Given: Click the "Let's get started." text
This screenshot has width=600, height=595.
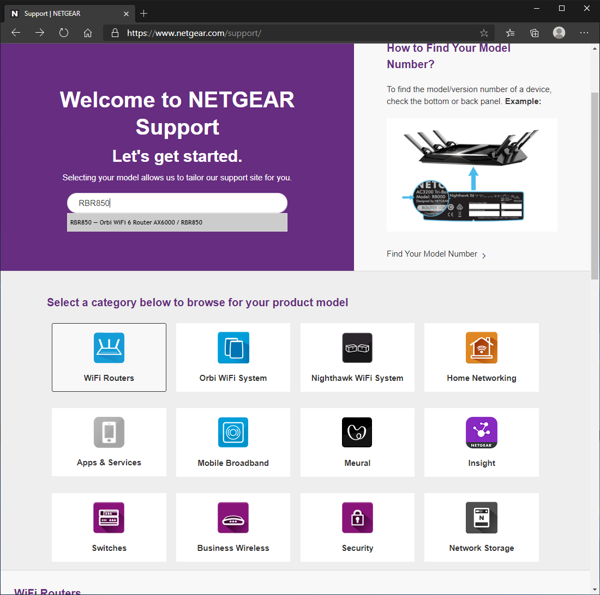Looking at the screenshot, I should coord(177,156).
